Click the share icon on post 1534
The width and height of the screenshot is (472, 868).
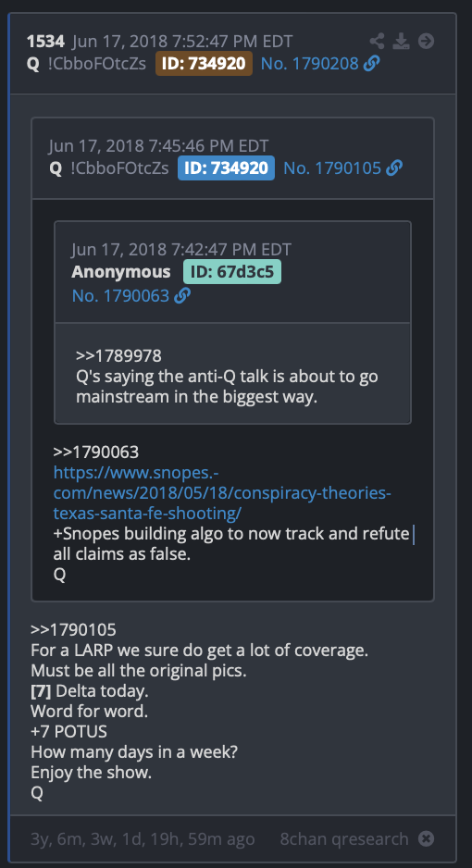(377, 41)
